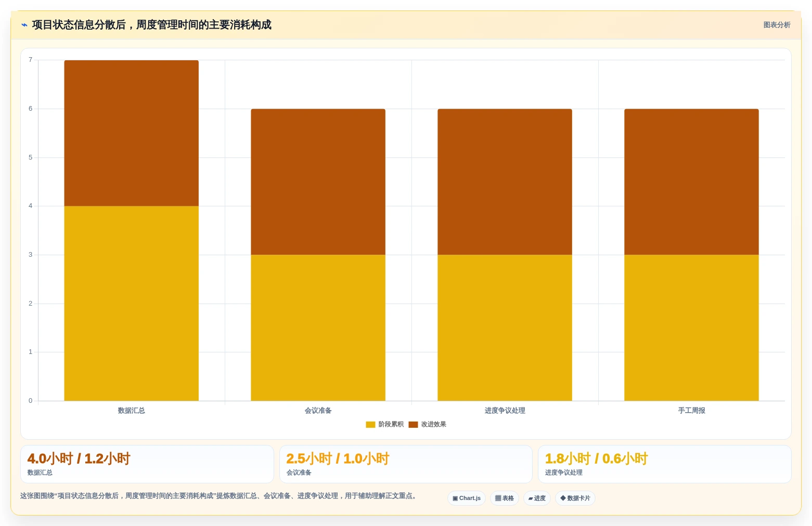
Task: Click the blue lightning icon beside the title
Action: [x=24, y=25]
